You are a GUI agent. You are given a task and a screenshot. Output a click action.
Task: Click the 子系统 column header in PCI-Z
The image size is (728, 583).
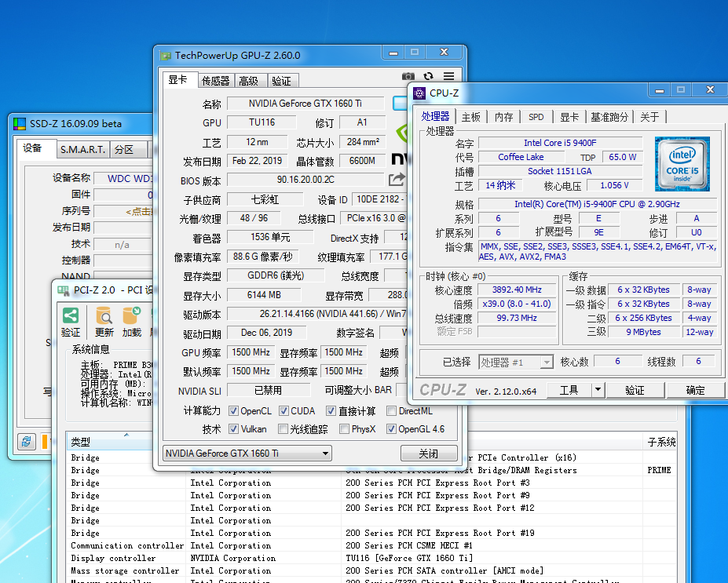[x=661, y=442]
